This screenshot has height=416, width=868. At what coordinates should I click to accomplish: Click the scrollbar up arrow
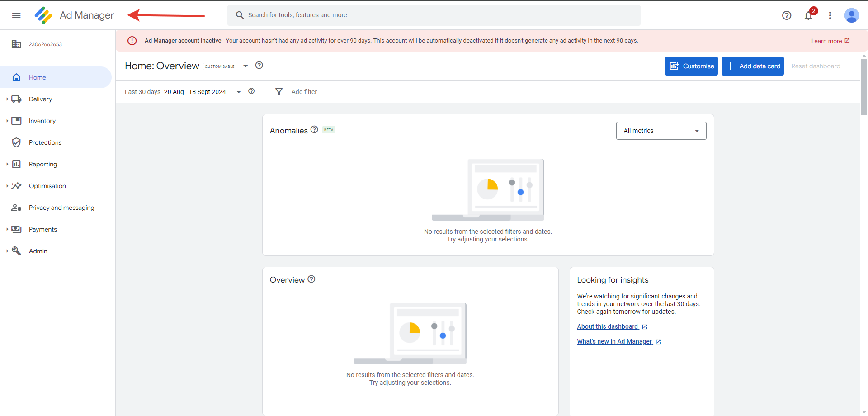pos(864,56)
